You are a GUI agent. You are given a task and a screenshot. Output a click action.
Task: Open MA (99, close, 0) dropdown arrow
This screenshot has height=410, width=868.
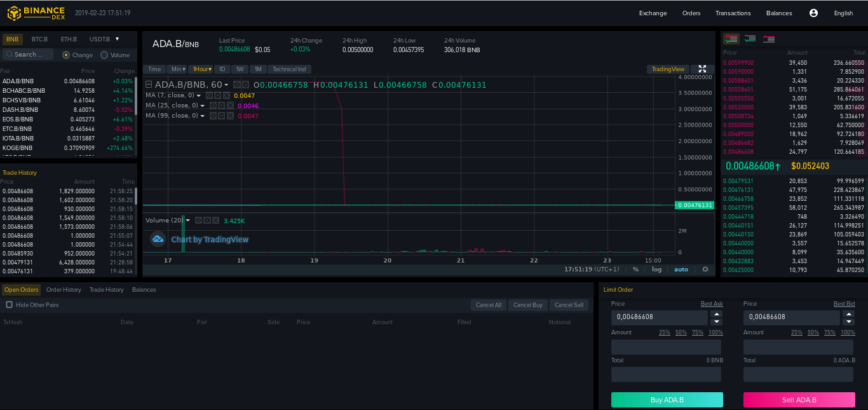click(x=203, y=116)
